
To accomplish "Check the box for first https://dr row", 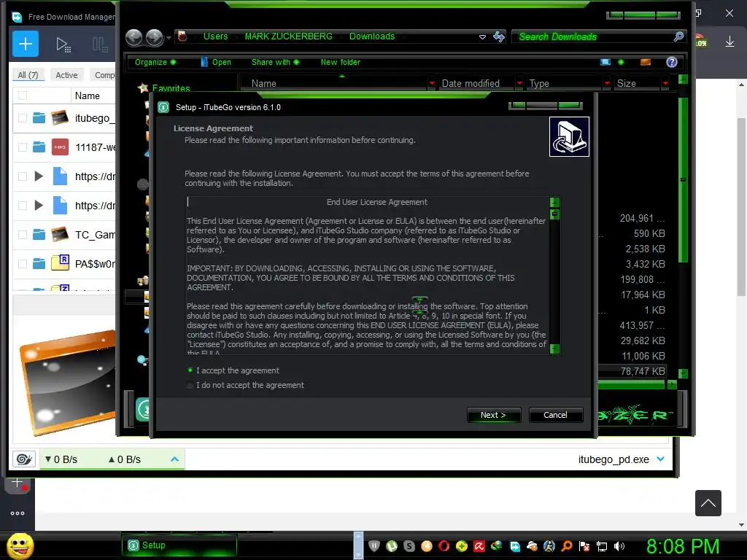I will click(x=23, y=176).
